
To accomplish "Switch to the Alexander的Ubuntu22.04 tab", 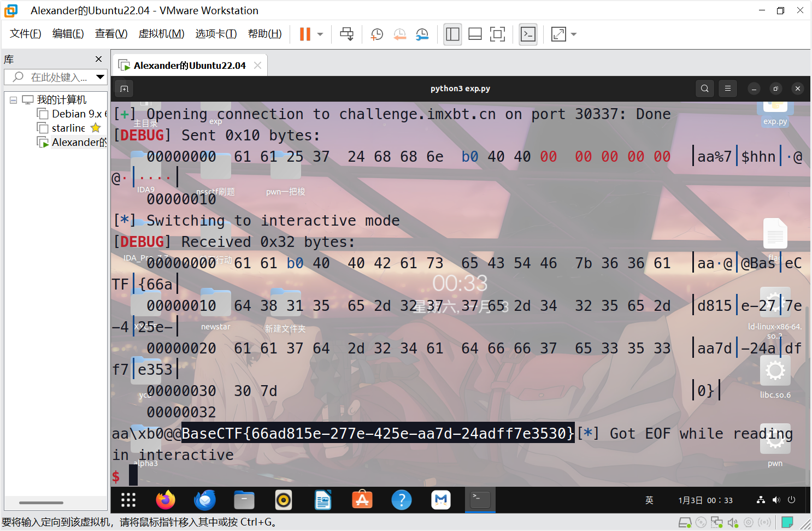I will tap(189, 64).
